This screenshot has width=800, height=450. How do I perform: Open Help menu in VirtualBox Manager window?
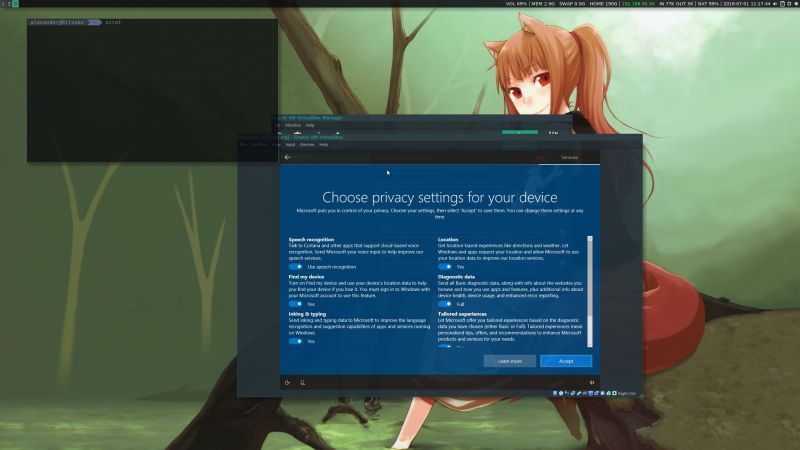[310, 125]
